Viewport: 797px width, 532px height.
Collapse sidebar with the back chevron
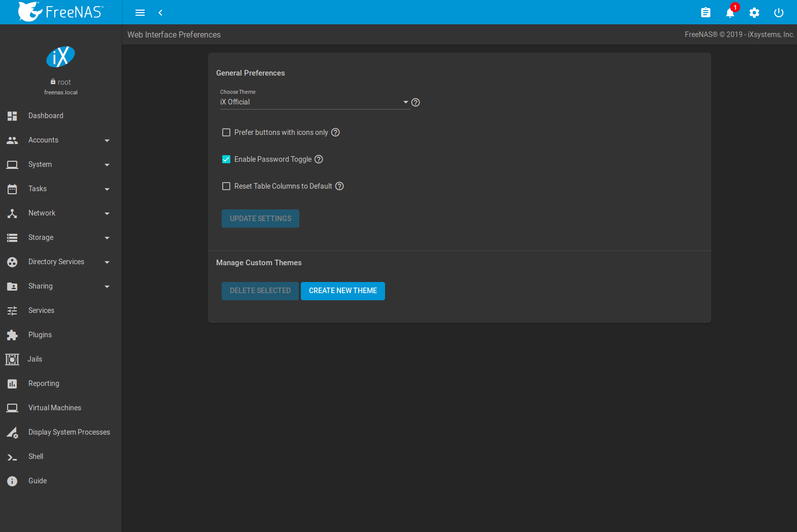click(x=160, y=13)
